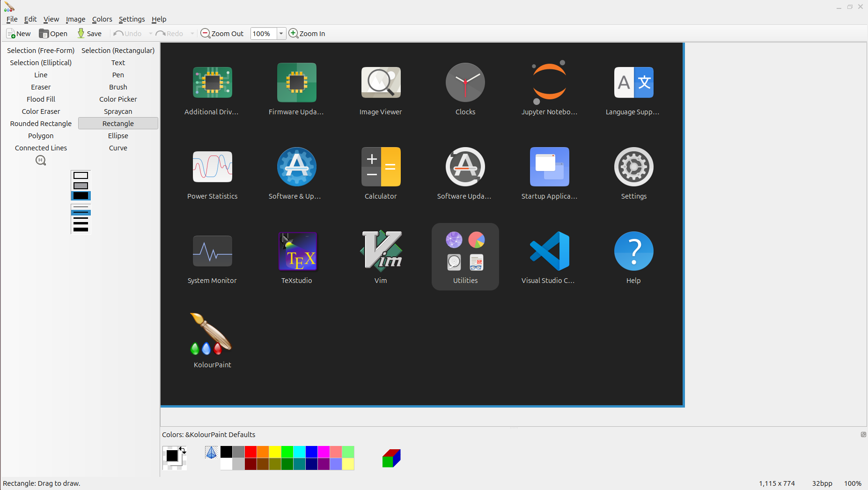Select the Eraser tool
The height and width of the screenshot is (490, 868).
(x=41, y=87)
